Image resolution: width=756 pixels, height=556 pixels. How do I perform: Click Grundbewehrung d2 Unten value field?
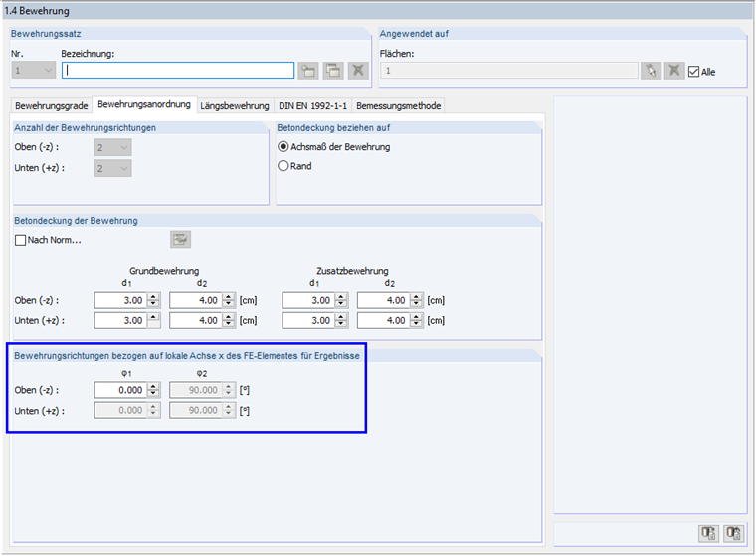[196, 320]
